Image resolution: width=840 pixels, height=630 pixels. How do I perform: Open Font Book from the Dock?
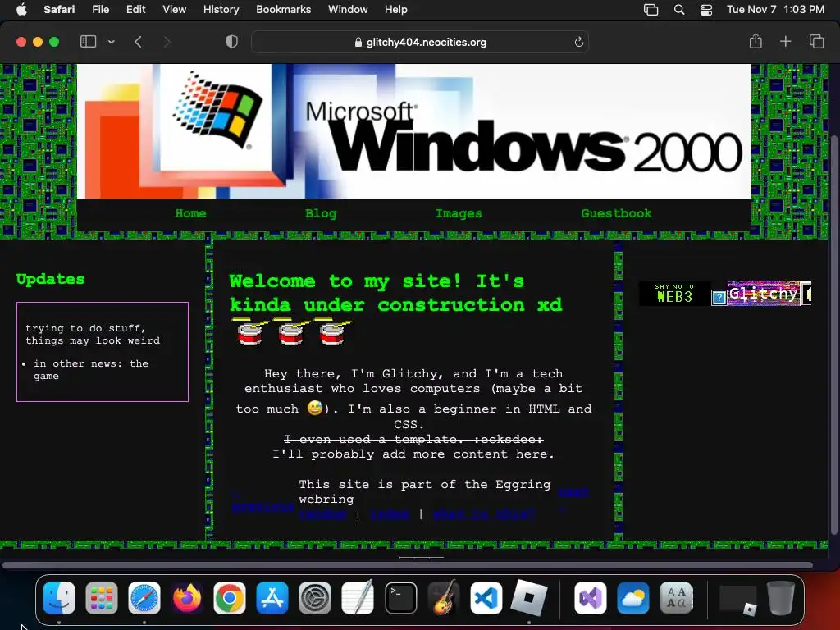click(676, 598)
